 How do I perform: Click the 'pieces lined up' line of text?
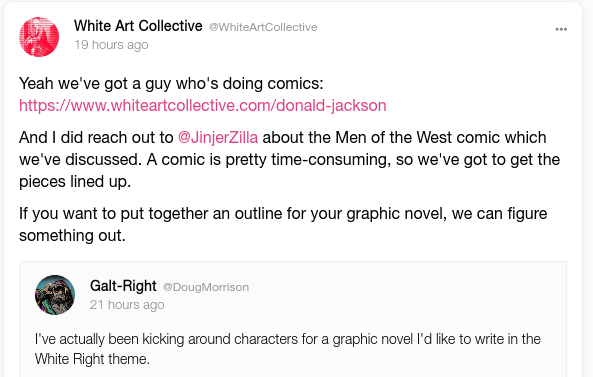tap(75, 182)
